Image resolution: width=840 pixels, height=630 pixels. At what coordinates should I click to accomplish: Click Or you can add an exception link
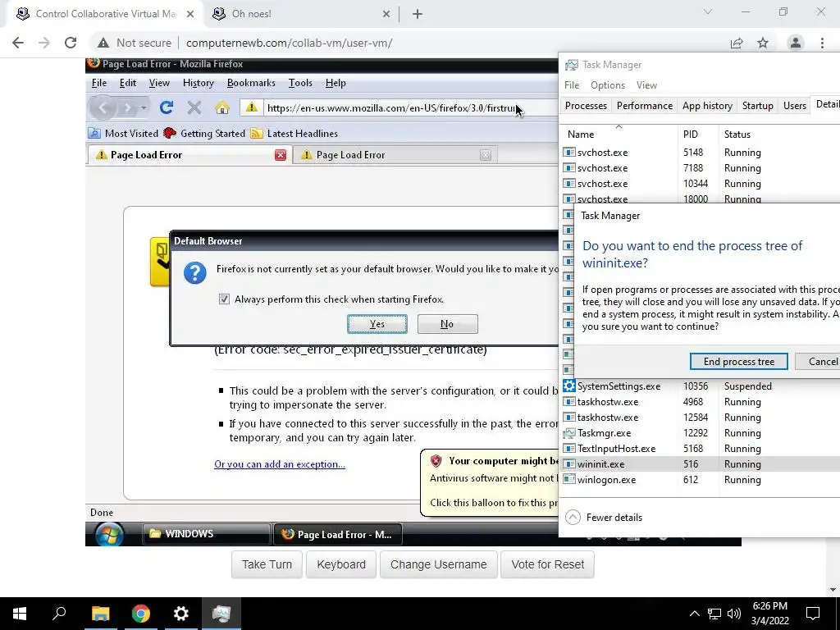pos(280,464)
